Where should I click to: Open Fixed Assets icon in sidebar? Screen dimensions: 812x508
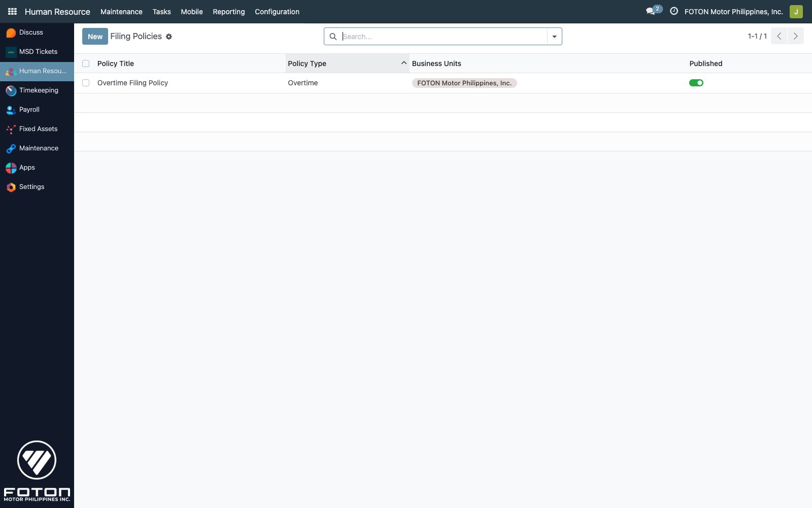[11, 129]
